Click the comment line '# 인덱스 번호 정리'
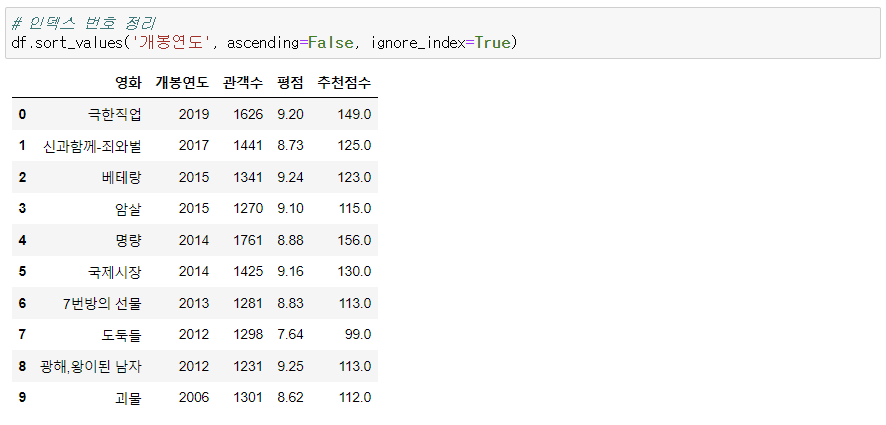 [84, 23]
